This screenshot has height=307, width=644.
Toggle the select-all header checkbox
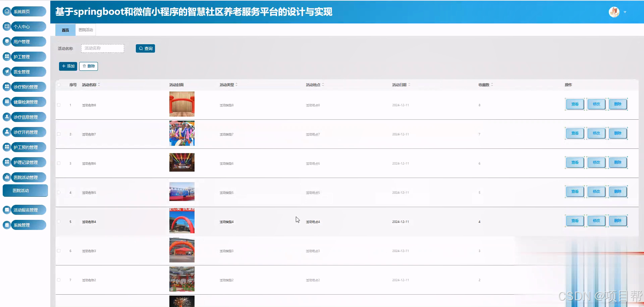point(59,85)
